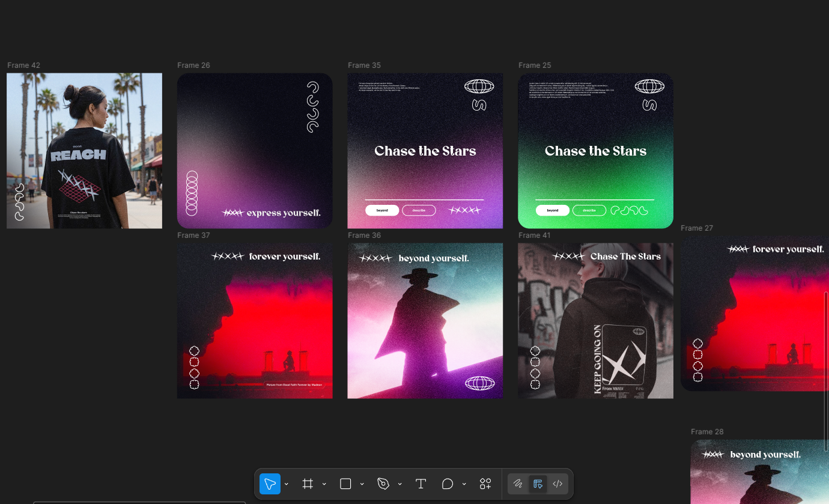Select the Frame tool
The height and width of the screenshot is (504, 829).
pos(308,484)
